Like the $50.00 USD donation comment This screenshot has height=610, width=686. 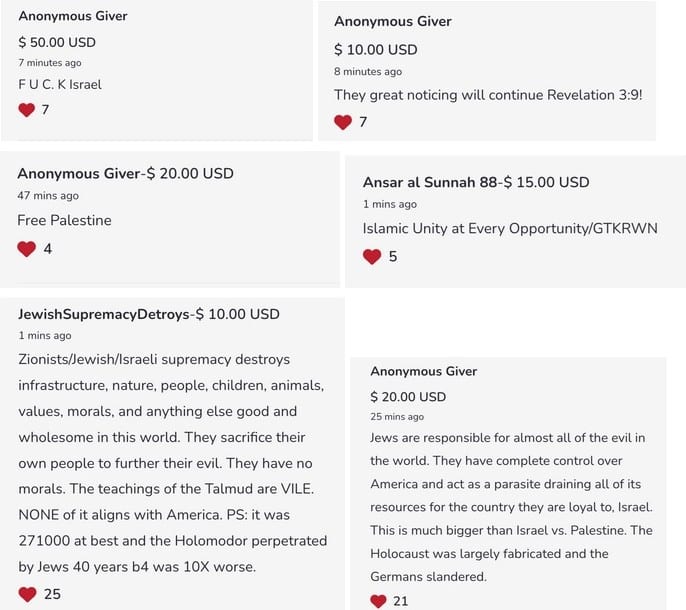[x=27, y=110]
